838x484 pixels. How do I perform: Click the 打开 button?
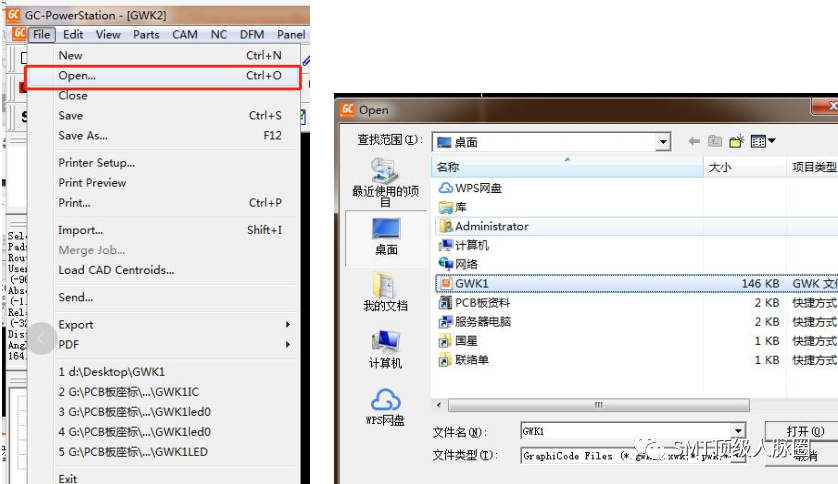pyautogui.click(x=804, y=431)
